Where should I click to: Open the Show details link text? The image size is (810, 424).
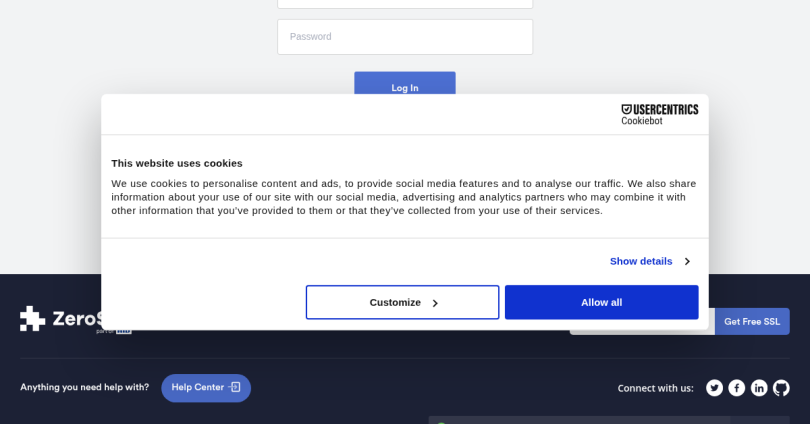tap(641, 261)
